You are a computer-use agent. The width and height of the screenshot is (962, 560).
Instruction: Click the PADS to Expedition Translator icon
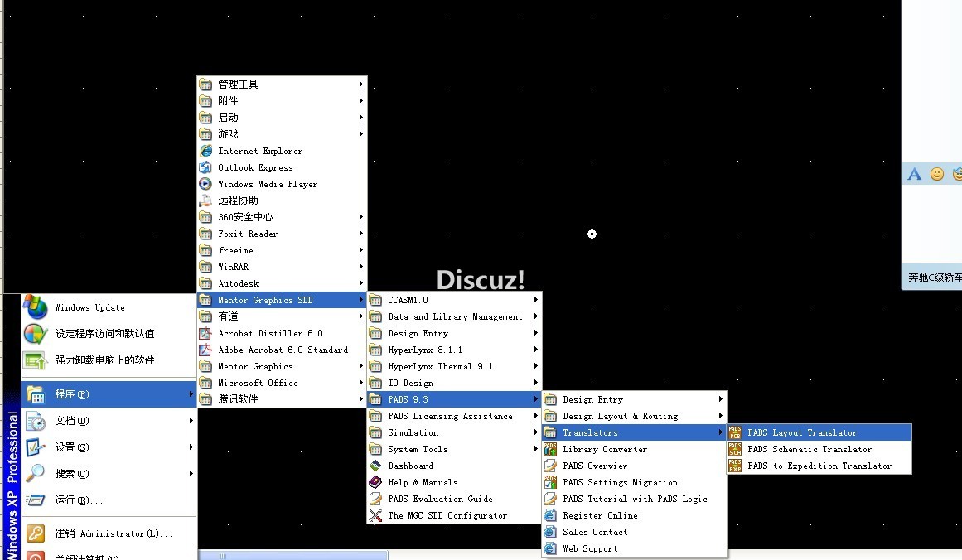(735, 466)
